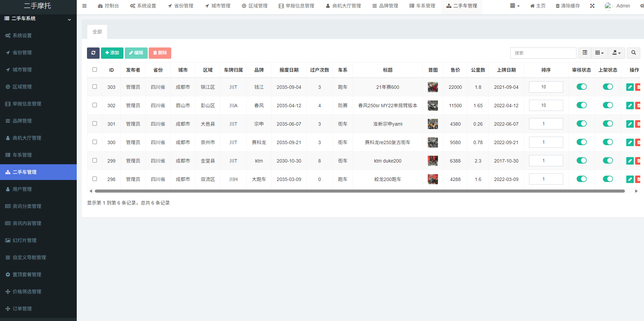Screen dimensions: 644x321
Task: Check the checkbox for row ID 302
Action: pos(94,105)
